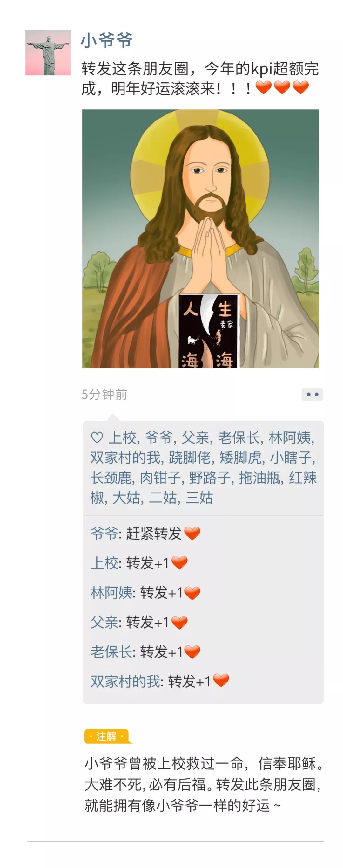Open 老保长 in the likes list
The image size is (343, 868).
coord(239,438)
